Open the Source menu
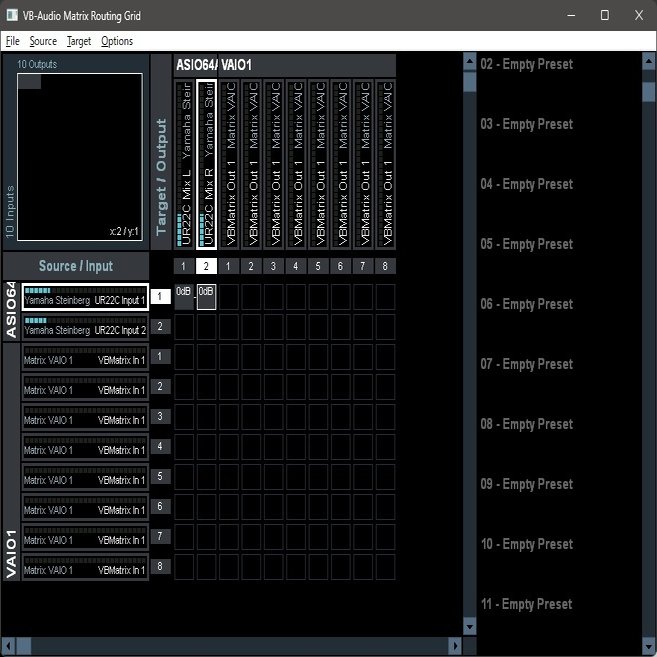This screenshot has height=657, width=657. pyautogui.click(x=43, y=41)
